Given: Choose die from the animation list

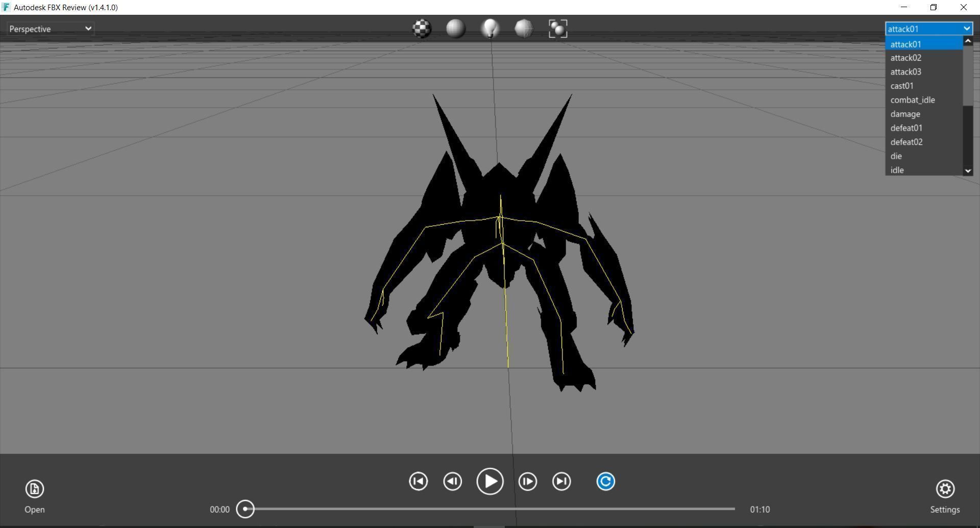Looking at the screenshot, I should [924, 156].
